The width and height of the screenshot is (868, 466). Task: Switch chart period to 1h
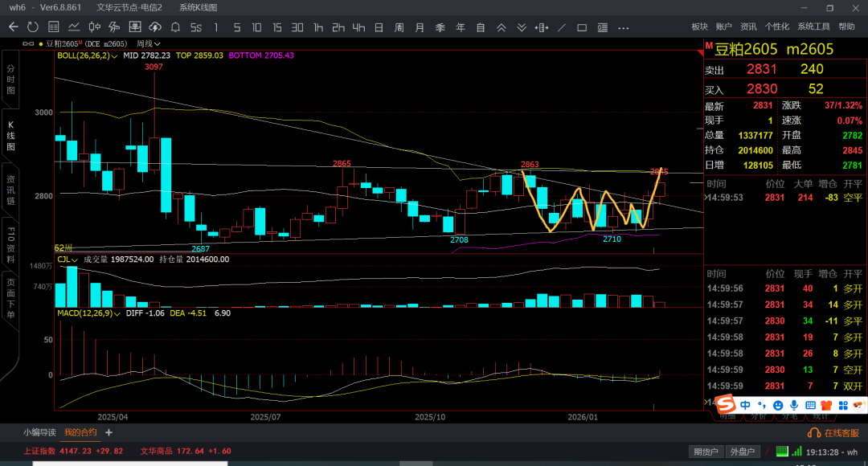318,27
